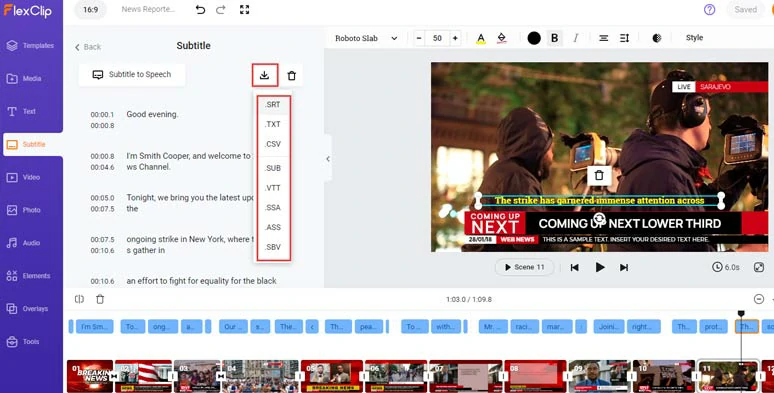Delete the selected timeline subtitle clip
Viewport: 774px width, 393px height.
[100, 299]
